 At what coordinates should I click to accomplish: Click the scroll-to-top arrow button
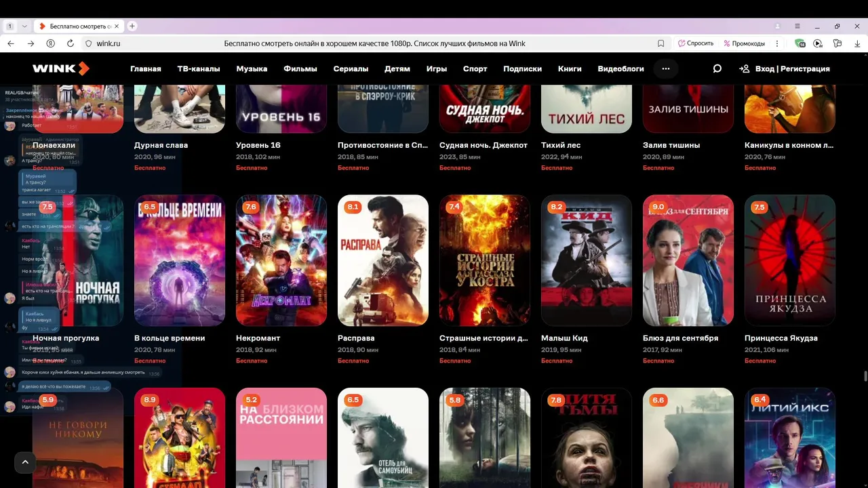click(25, 462)
